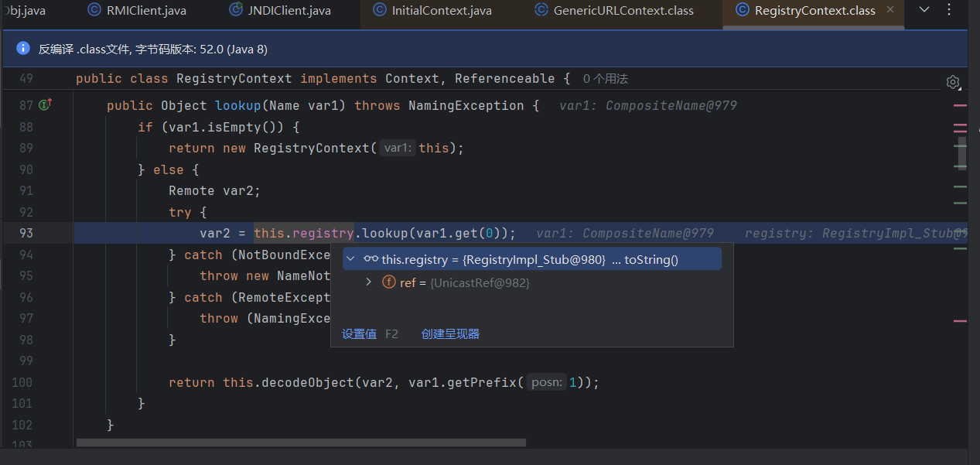
Task: Click the 0 个用法 usages hint
Action: (x=606, y=79)
